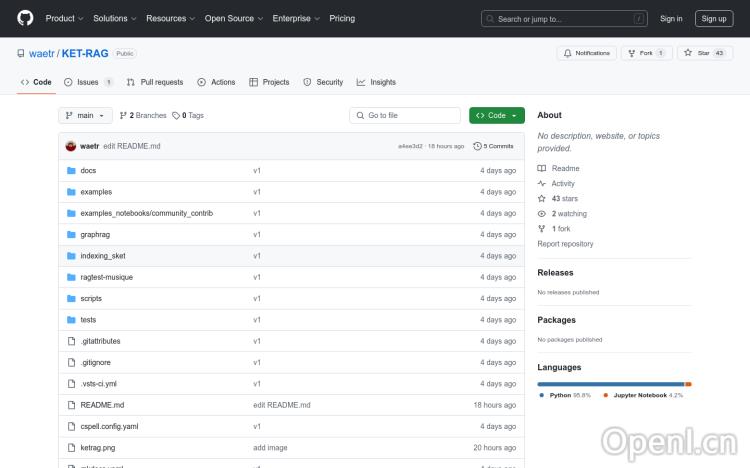This screenshot has height=468, width=750.
Task: Click the Notifications bell button
Action: [586, 53]
